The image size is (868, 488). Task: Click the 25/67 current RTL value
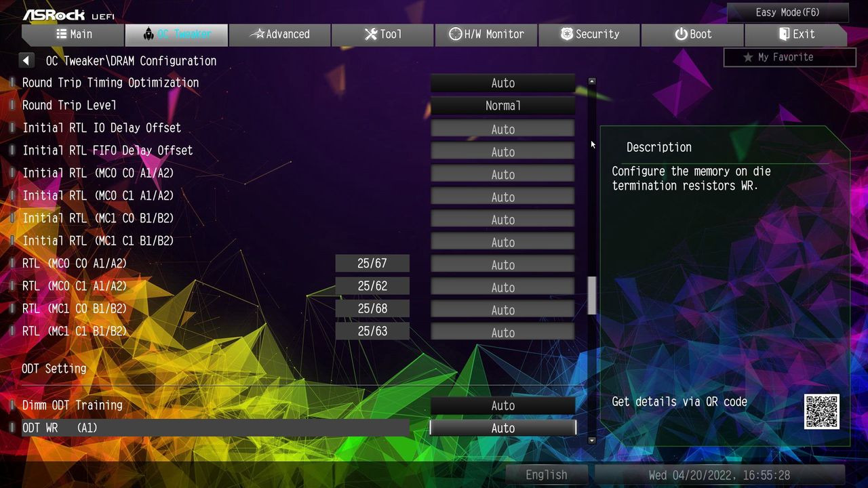coord(372,264)
